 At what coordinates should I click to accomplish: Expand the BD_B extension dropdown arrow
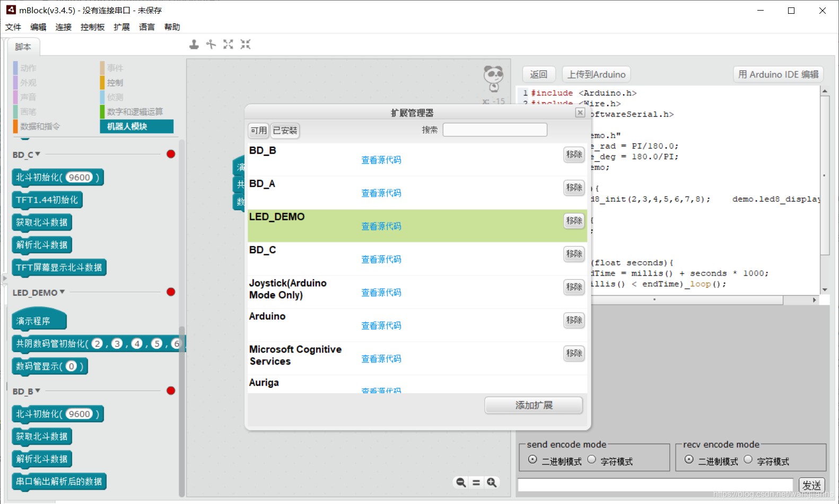point(38,391)
